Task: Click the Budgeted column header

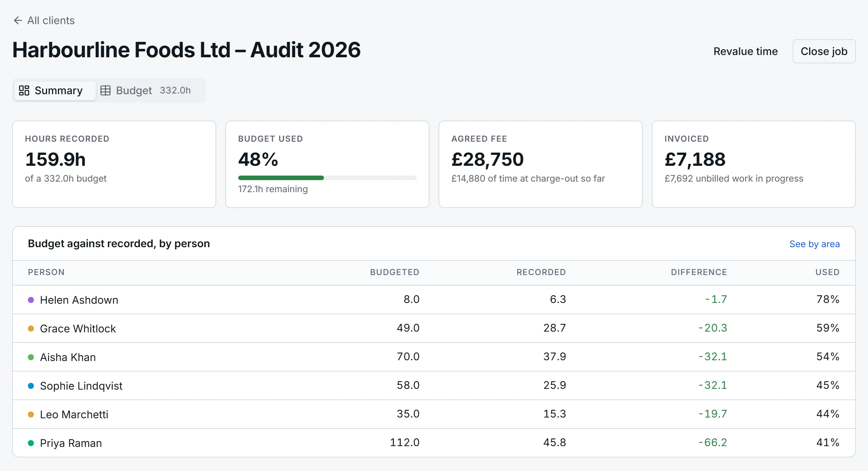Action: coord(394,272)
